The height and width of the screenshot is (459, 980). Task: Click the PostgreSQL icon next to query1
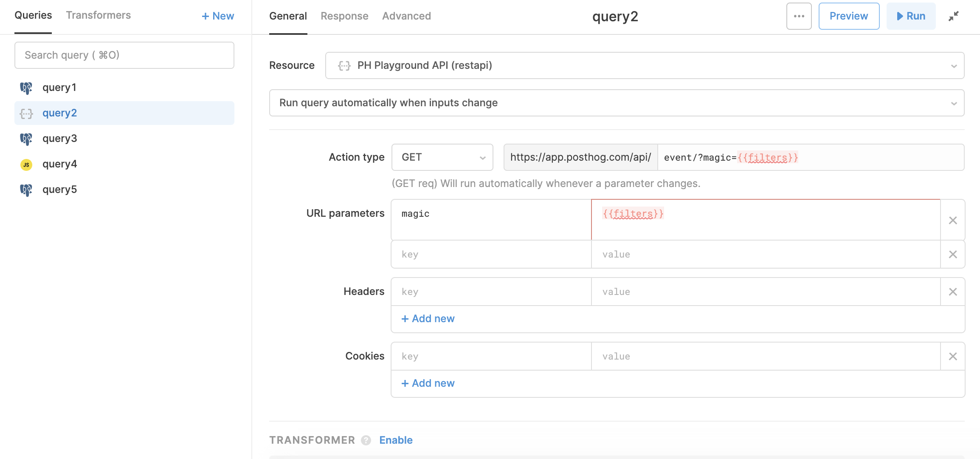(26, 88)
